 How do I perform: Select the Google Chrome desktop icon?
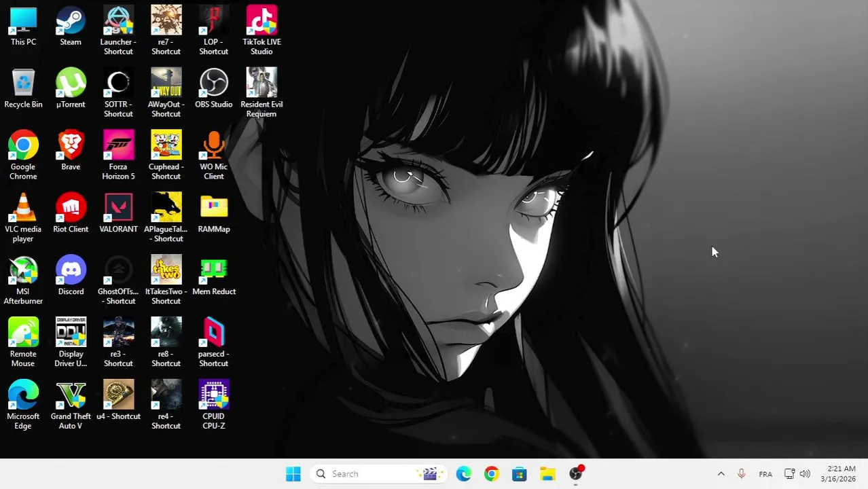tap(23, 156)
